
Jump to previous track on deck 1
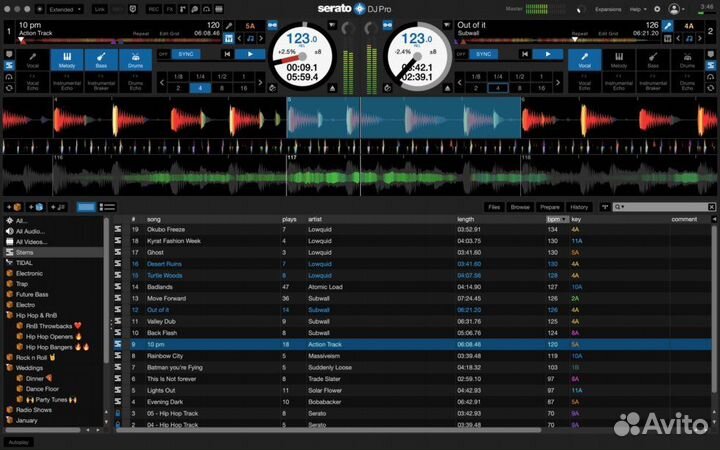(227, 54)
